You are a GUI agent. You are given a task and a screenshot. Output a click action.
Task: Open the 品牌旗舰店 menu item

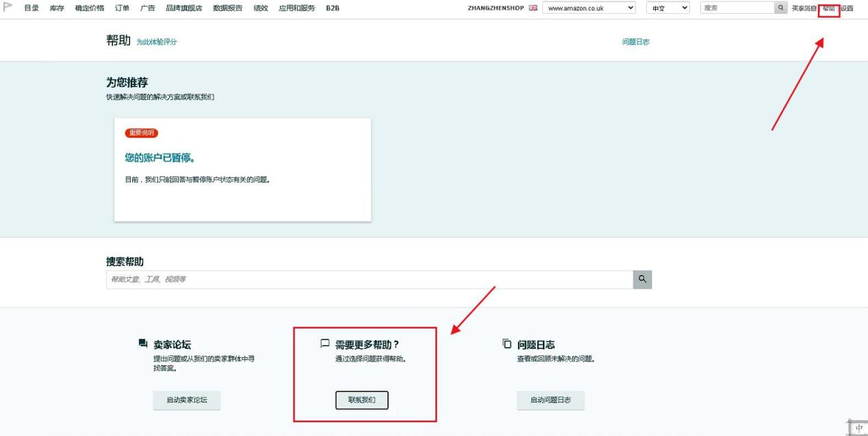pyautogui.click(x=184, y=8)
